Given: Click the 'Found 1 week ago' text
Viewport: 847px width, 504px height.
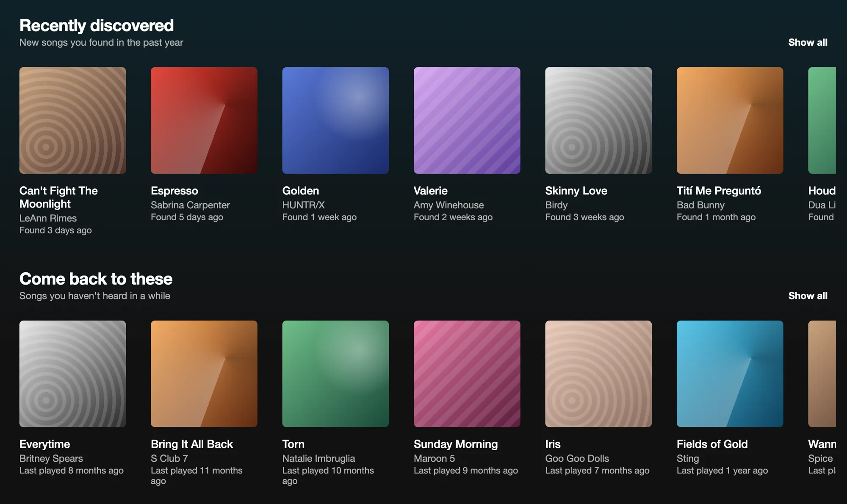Looking at the screenshot, I should (319, 217).
